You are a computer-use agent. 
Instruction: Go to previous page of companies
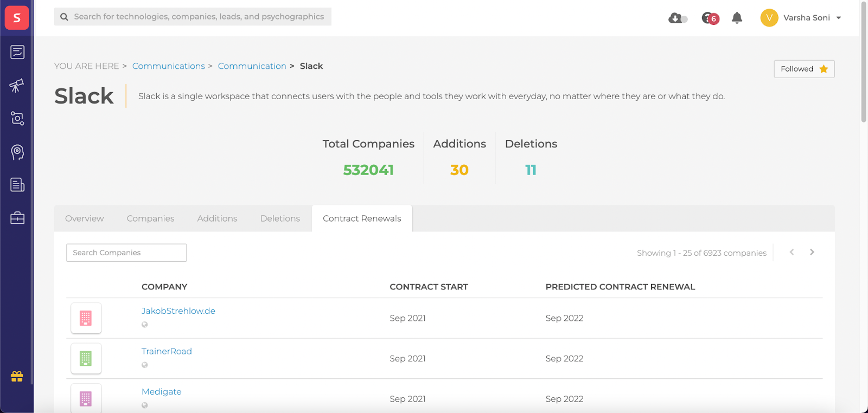tap(792, 252)
